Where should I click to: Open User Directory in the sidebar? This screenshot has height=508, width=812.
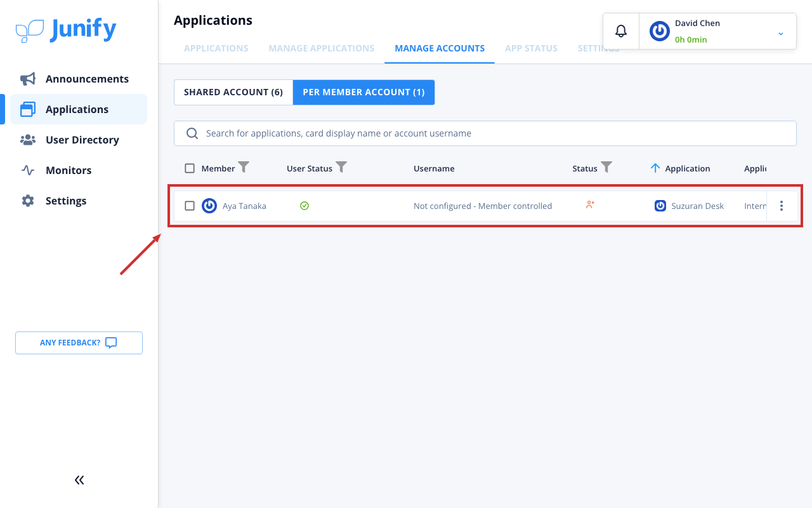tap(79, 140)
